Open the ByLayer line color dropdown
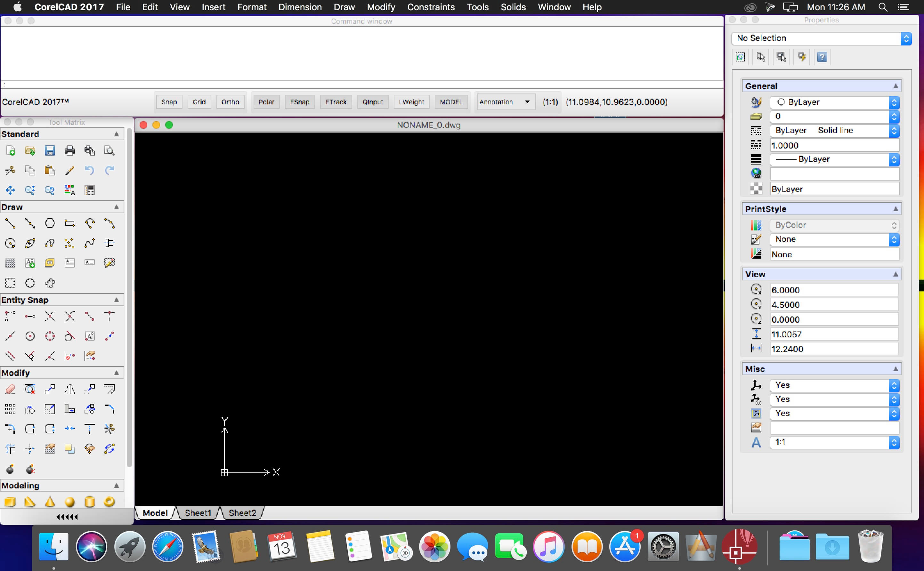This screenshot has height=571, width=924. click(834, 102)
